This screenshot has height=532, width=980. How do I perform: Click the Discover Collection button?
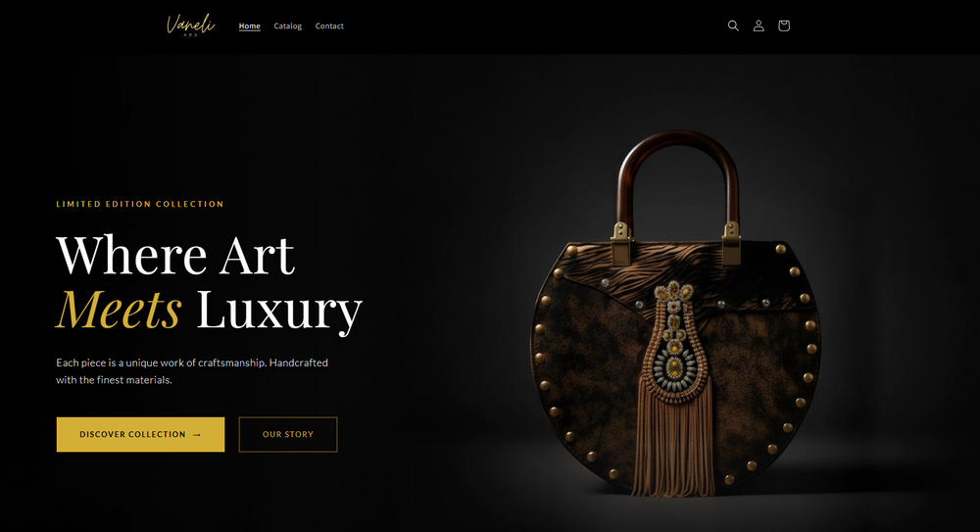click(140, 434)
